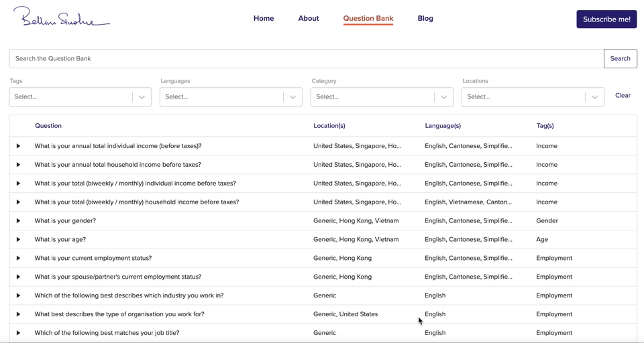644x343 pixels.
Task: Navigate to the Blog page
Action: (425, 19)
